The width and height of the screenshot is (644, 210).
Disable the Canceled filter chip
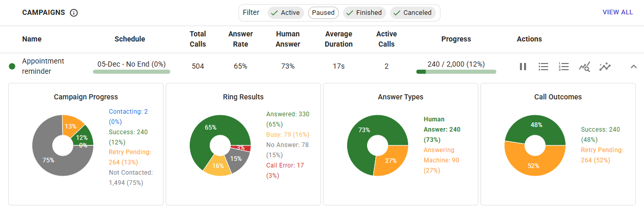tap(413, 13)
